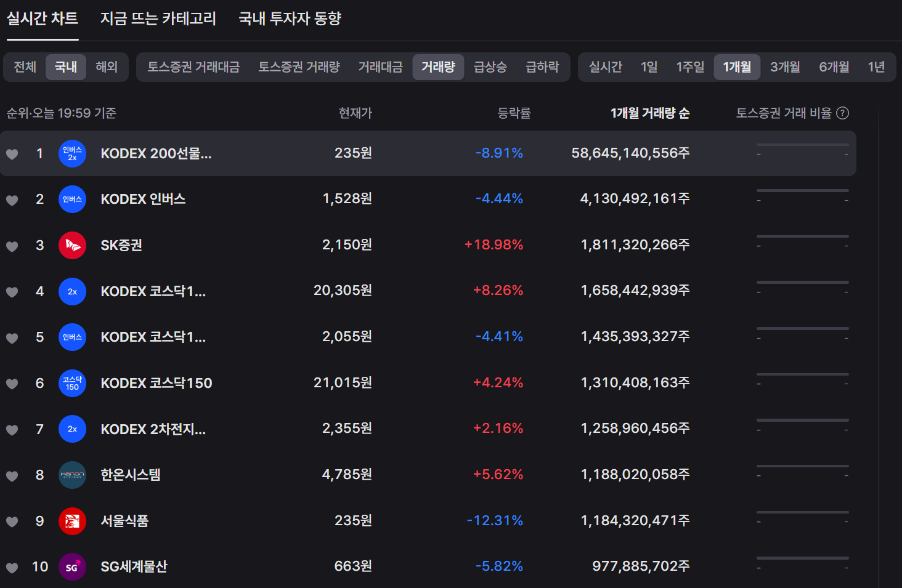902x588 pixels.
Task: Open SK증권 via its red logo icon
Action: coord(72,246)
